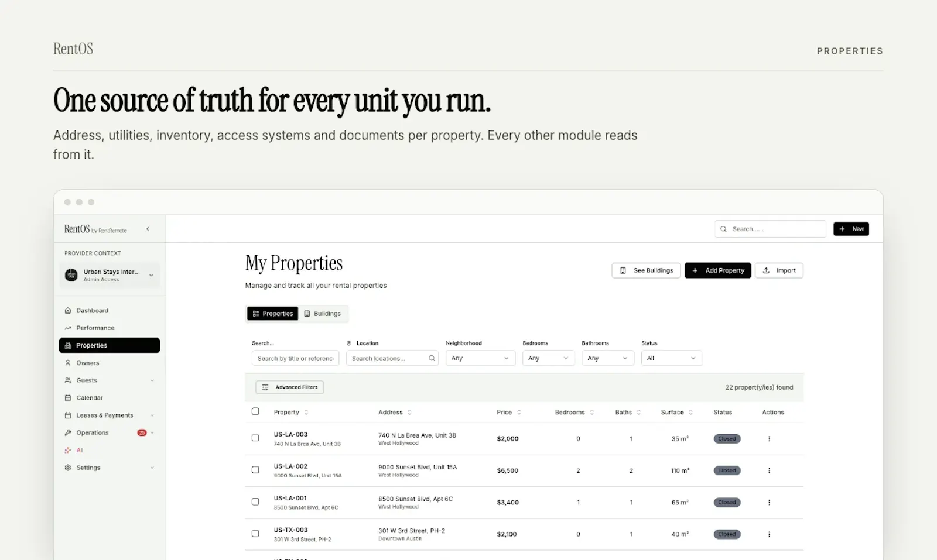Sort by Surface column arrows

click(x=691, y=413)
